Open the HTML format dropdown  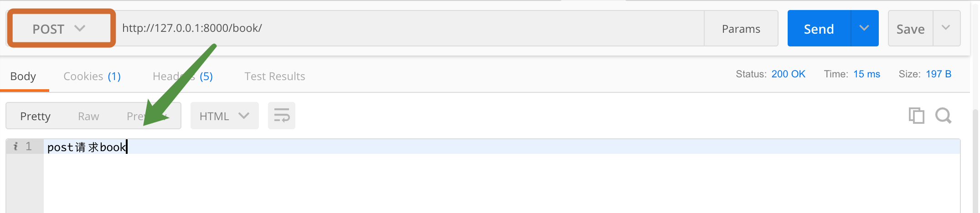[x=224, y=116]
